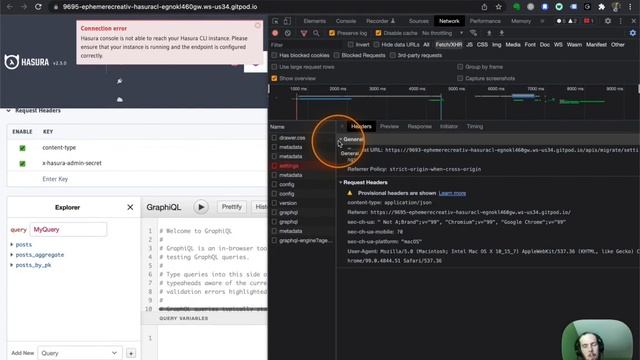Reload the page with browser refresh icon

click(38, 7)
